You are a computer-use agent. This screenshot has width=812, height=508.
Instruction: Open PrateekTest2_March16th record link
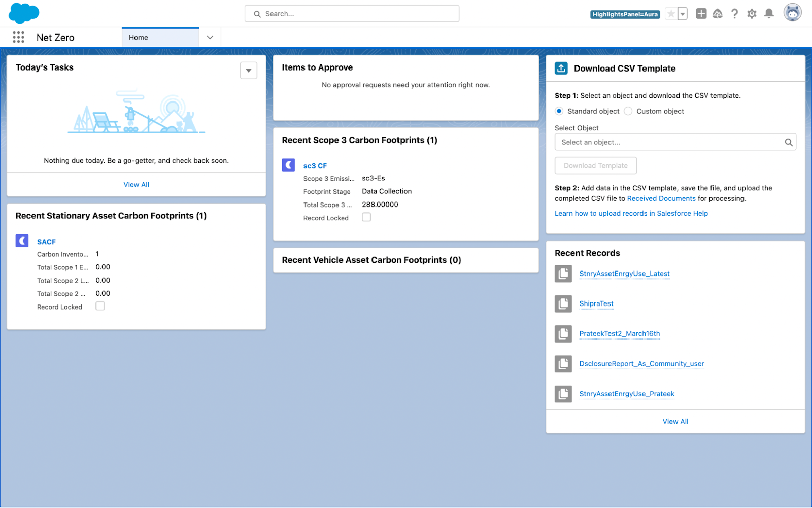(x=620, y=334)
